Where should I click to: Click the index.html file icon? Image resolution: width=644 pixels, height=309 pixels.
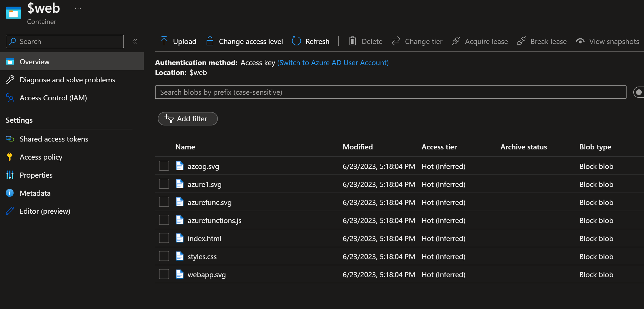point(180,238)
